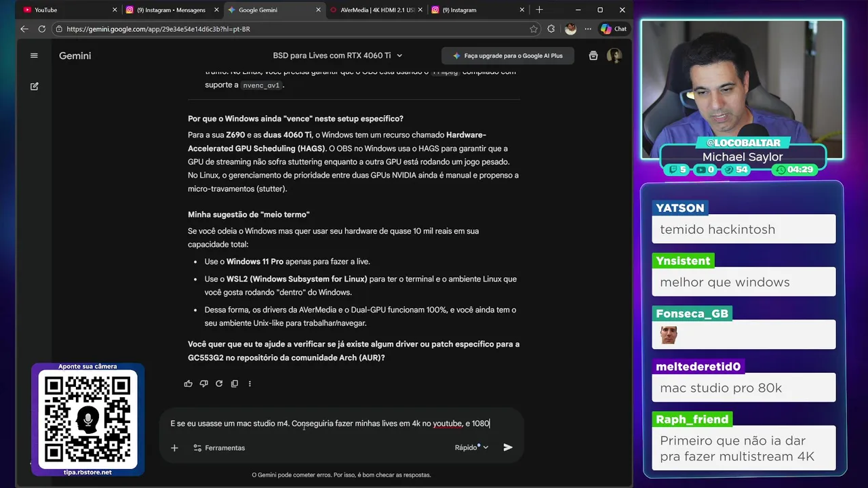
Task: Send the prompt with the arrow button
Action: [508, 447]
